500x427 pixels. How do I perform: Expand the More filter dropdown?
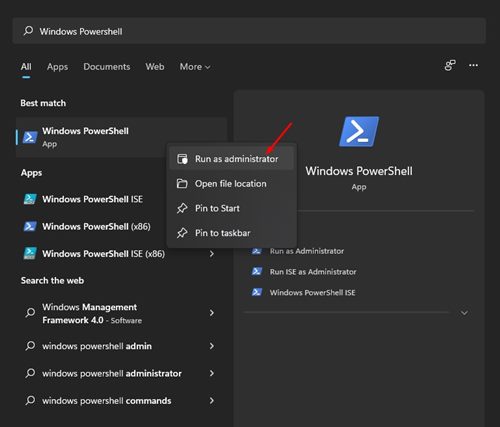[x=195, y=67]
